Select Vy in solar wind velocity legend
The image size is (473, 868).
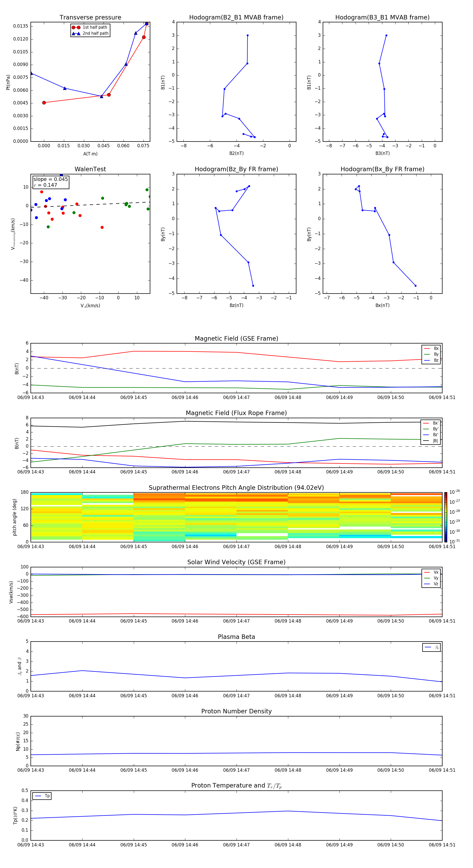[x=431, y=578]
